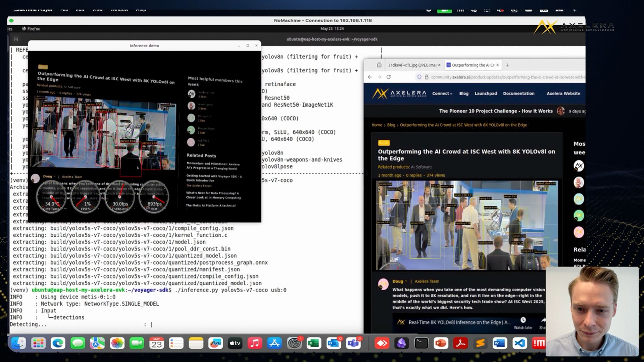Open Apple TV from the Dock
Screen dimensions: 644x362
235,343
